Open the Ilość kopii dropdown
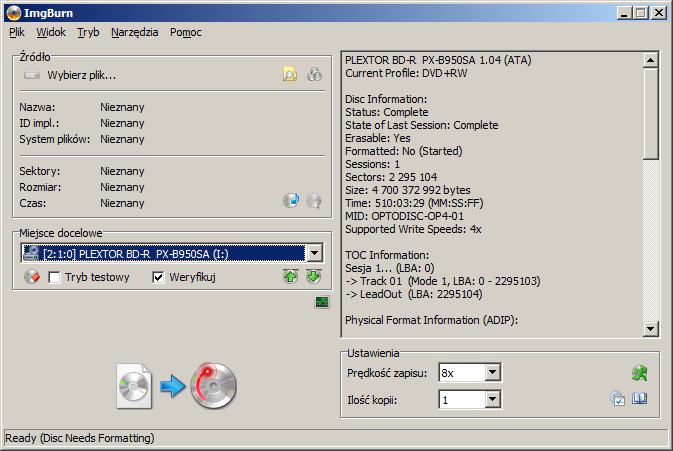The width and height of the screenshot is (673, 451). [x=493, y=400]
